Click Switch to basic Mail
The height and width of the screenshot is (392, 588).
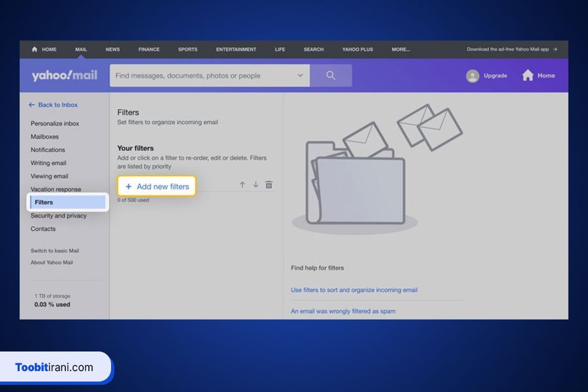tap(54, 251)
